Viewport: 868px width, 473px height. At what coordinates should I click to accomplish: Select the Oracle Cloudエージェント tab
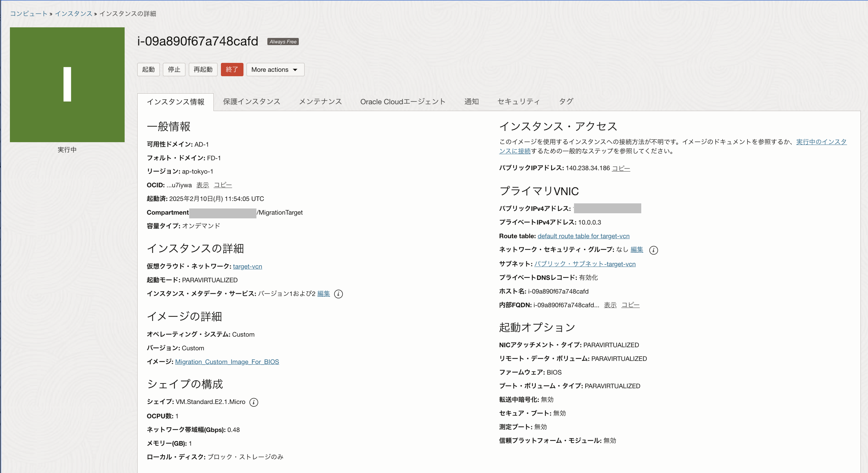point(403,102)
